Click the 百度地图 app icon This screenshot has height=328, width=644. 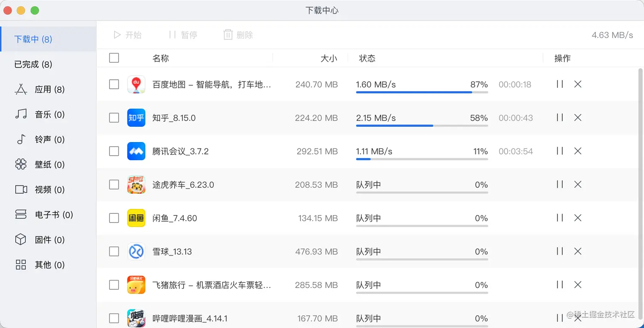coord(136,84)
